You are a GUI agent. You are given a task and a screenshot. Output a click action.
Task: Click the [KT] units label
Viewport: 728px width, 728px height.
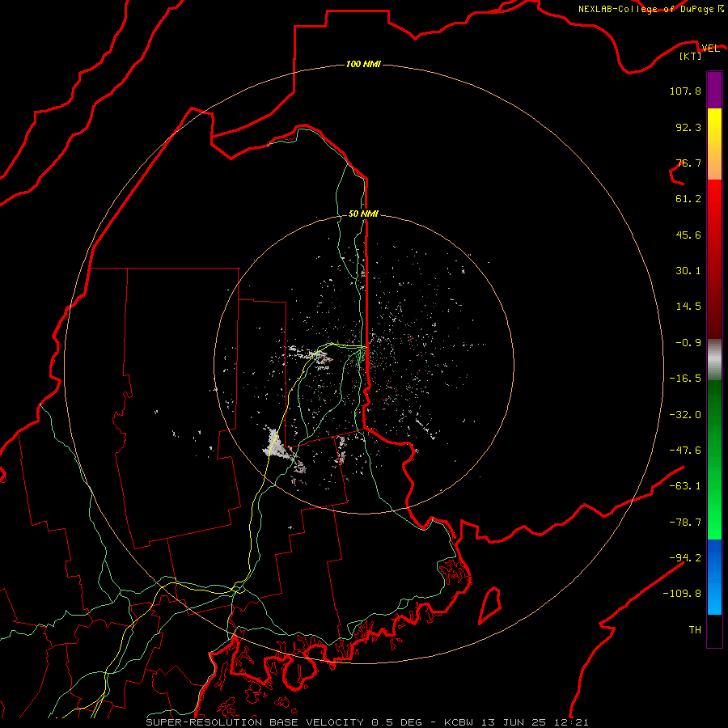(691, 56)
